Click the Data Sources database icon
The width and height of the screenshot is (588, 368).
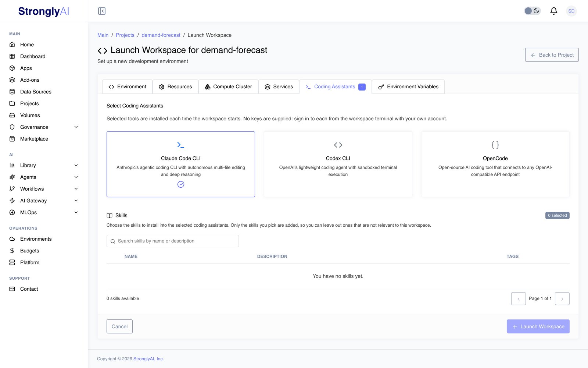click(12, 92)
